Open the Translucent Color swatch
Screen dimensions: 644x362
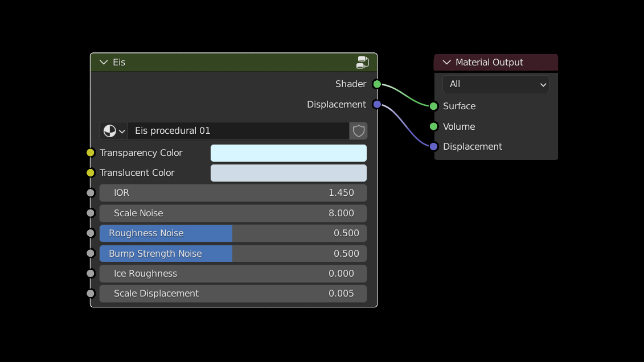point(288,173)
